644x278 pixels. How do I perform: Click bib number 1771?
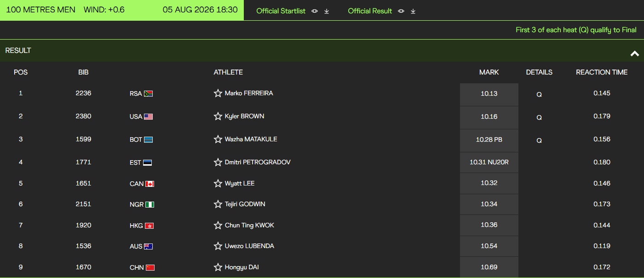click(83, 162)
